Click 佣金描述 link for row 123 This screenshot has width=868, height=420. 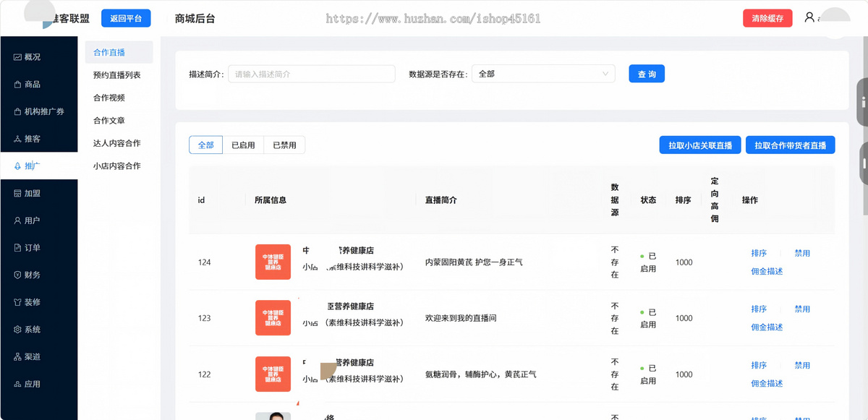coord(767,327)
